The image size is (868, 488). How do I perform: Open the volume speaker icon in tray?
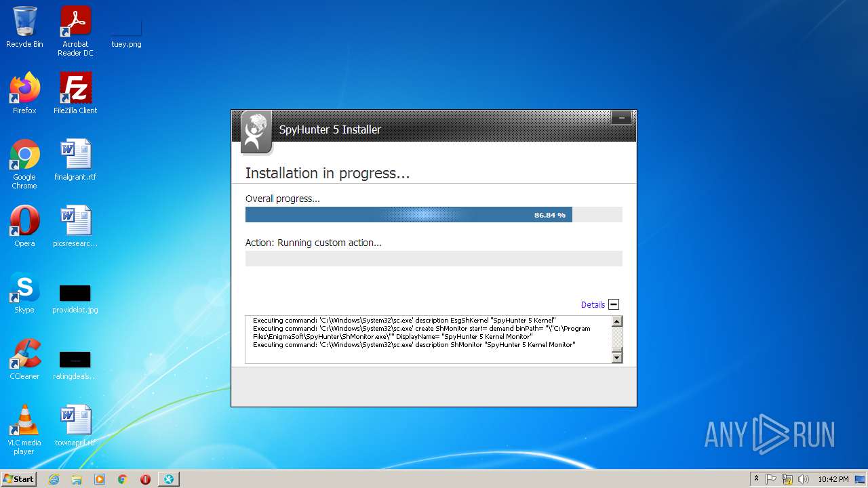click(804, 479)
